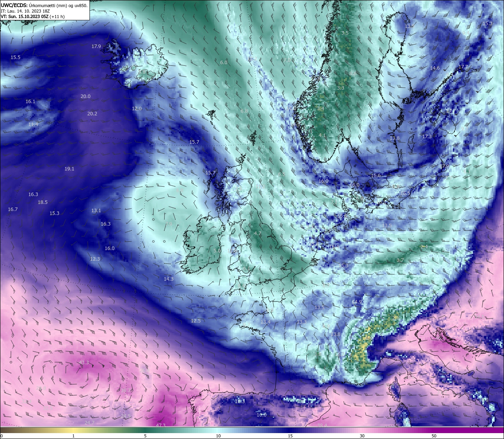The width and height of the screenshot is (504, 439).
Task: Click the colour scale tick label 30
Action: coord(362,436)
